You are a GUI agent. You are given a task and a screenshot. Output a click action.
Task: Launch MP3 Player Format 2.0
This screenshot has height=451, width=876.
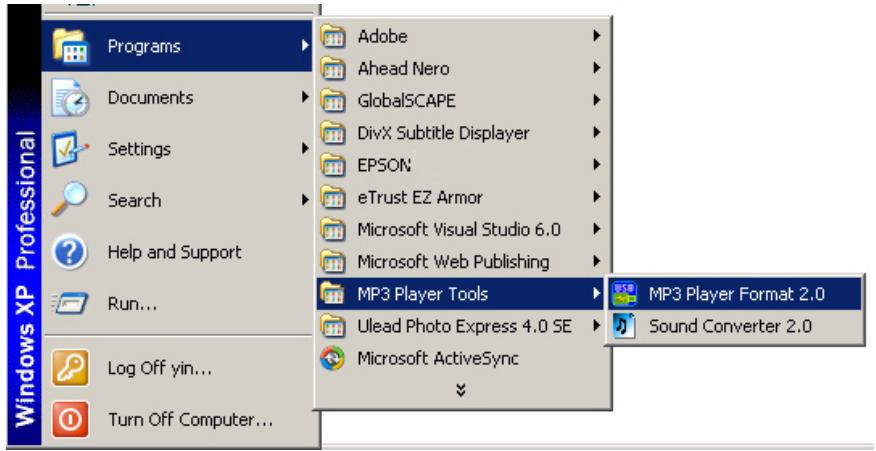point(735,294)
